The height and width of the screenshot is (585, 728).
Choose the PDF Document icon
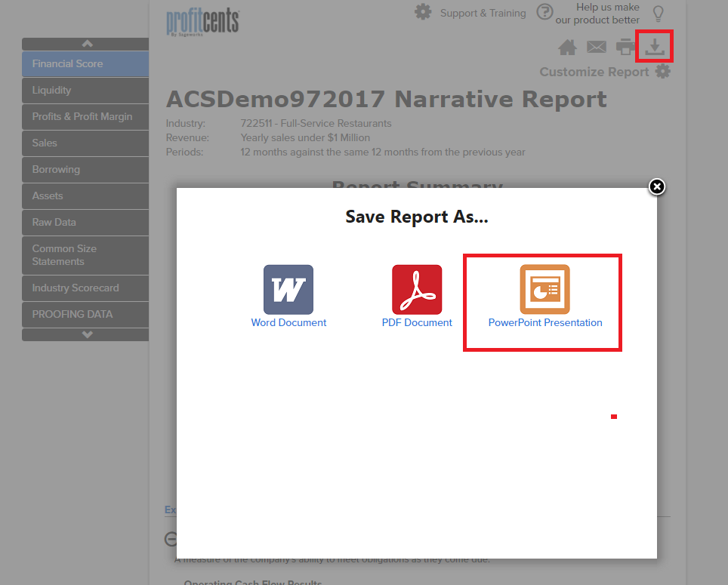pyautogui.click(x=417, y=290)
